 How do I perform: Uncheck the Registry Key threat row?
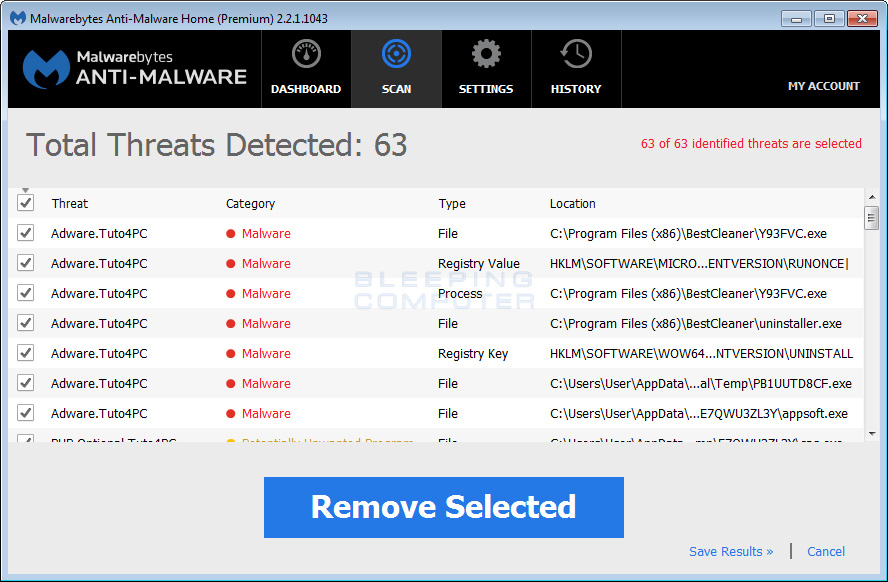click(26, 354)
